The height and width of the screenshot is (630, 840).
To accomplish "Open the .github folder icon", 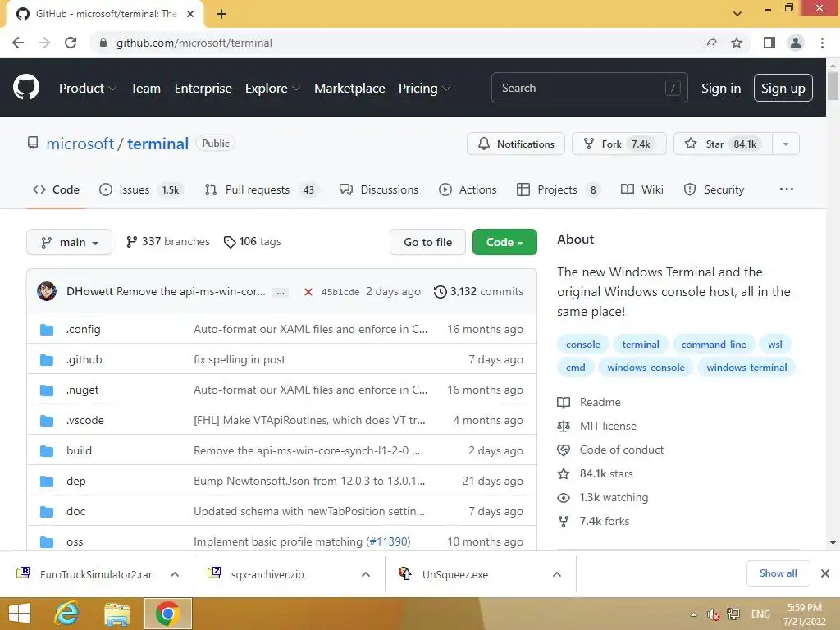I will coord(47,360).
